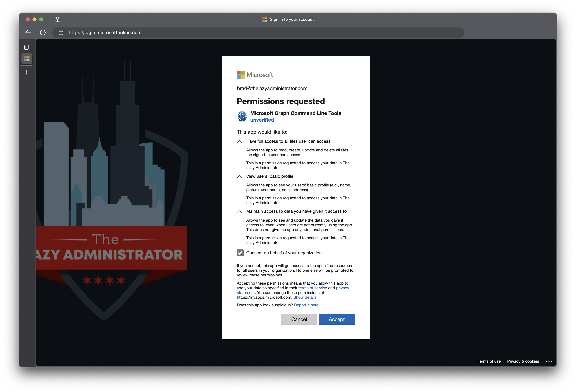
Task: Click the red close window button
Action: point(28,19)
